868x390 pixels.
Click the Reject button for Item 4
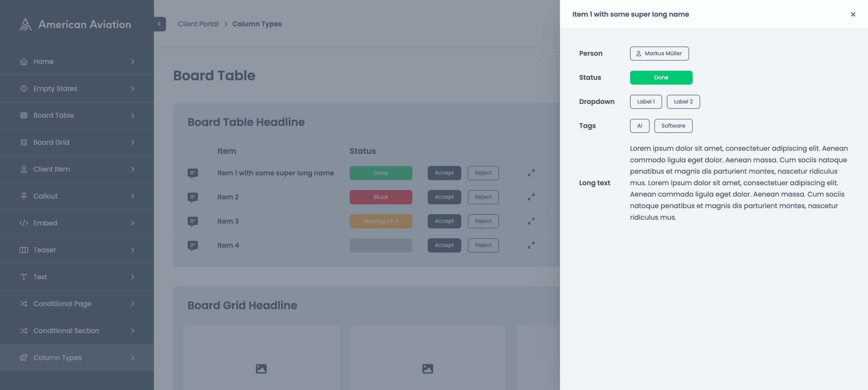pyautogui.click(x=483, y=245)
